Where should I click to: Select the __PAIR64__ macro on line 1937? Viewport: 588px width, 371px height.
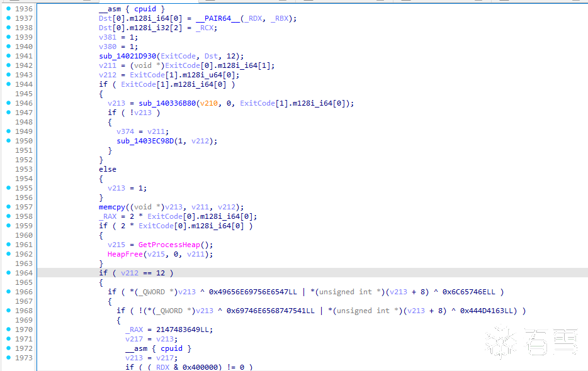pyautogui.click(x=218, y=18)
